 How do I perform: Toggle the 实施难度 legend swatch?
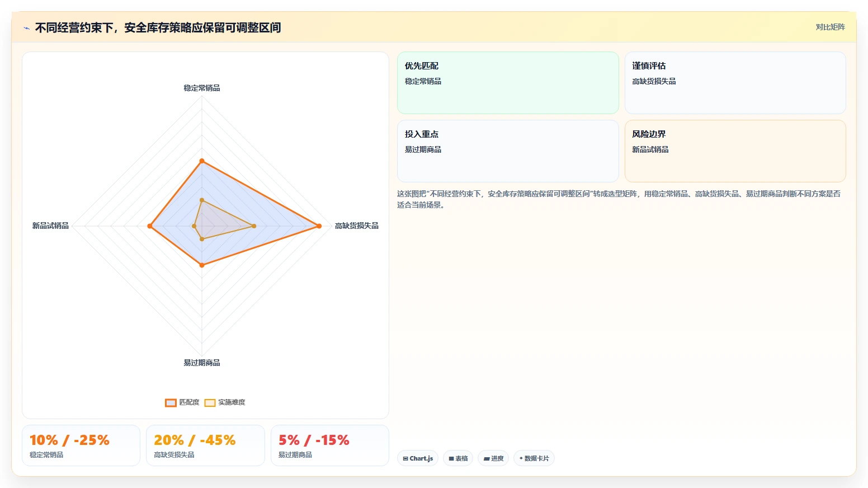(210, 403)
